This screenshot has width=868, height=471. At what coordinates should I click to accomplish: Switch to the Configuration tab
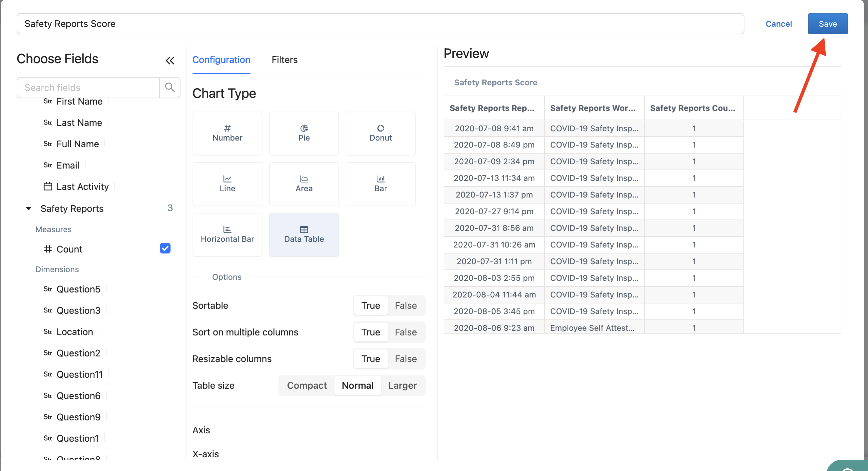pyautogui.click(x=221, y=60)
